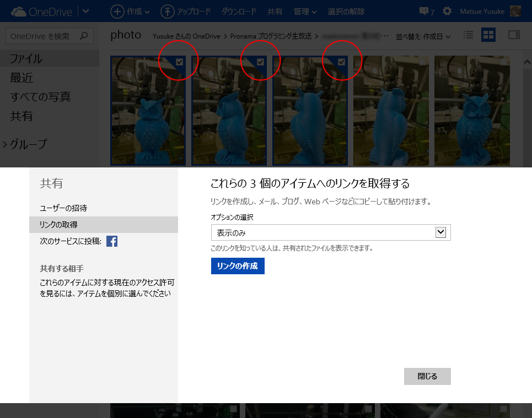Uncheck the third selected owl photo
Screen dimensions: 532x418
pyautogui.click(x=341, y=63)
